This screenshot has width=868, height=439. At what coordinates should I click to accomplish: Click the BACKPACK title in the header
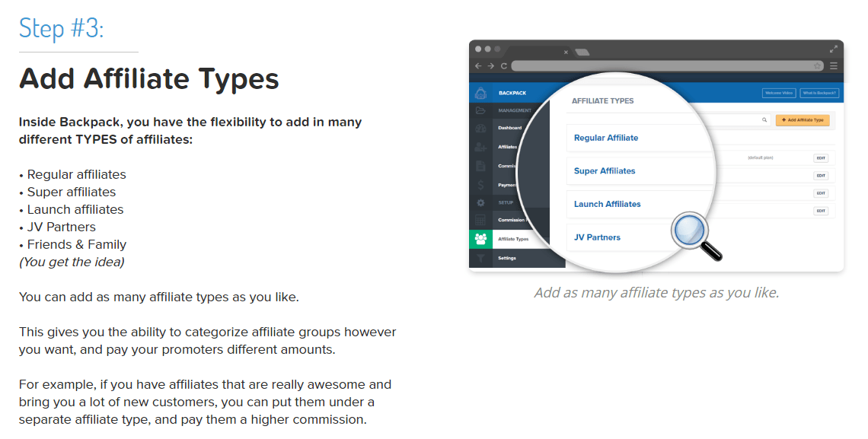pos(512,93)
